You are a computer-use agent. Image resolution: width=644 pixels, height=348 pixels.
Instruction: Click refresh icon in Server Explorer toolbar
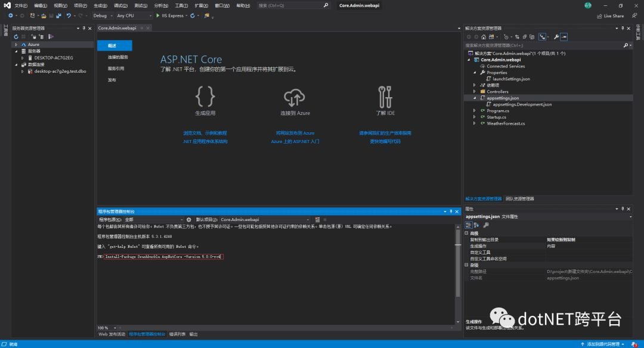(16, 36)
